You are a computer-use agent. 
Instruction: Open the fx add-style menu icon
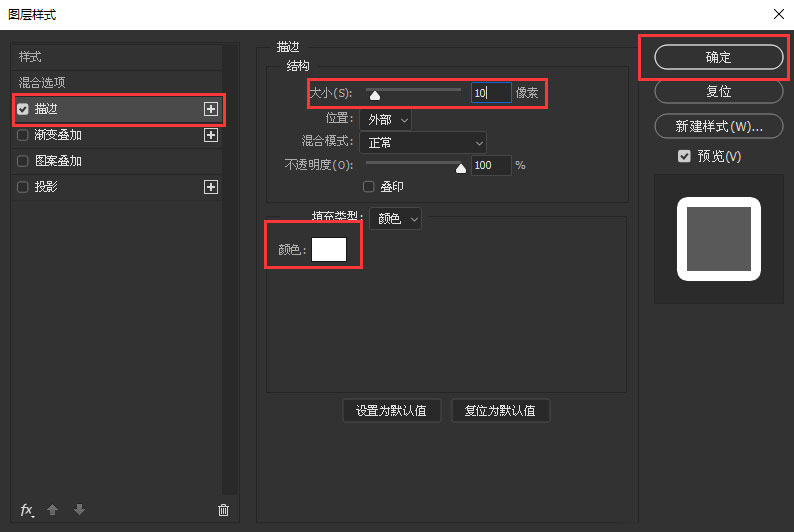(27, 510)
